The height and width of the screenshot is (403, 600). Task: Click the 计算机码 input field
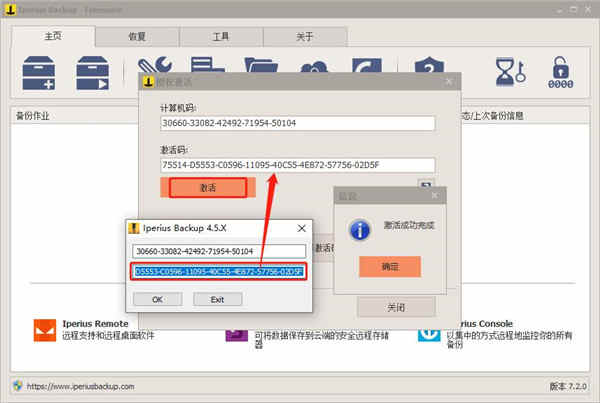click(297, 123)
